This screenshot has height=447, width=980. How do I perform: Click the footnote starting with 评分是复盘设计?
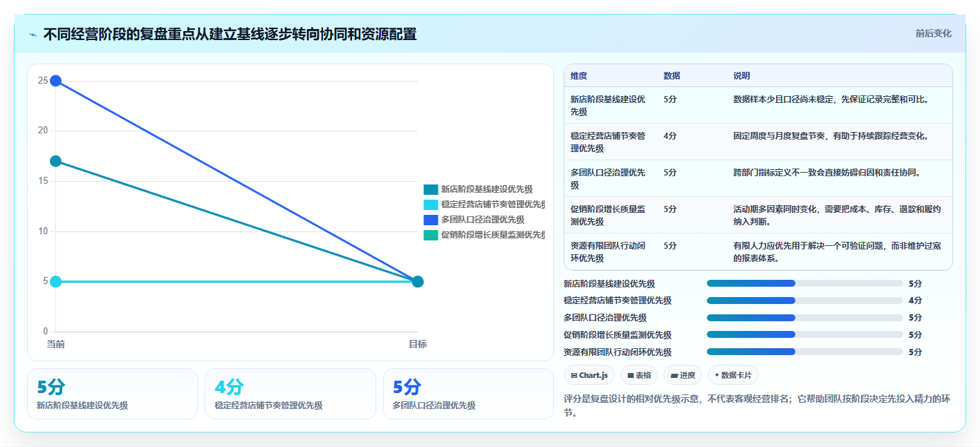(x=757, y=406)
